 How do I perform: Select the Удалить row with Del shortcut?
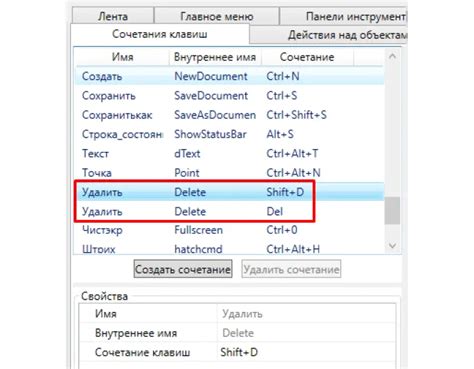[x=230, y=211]
